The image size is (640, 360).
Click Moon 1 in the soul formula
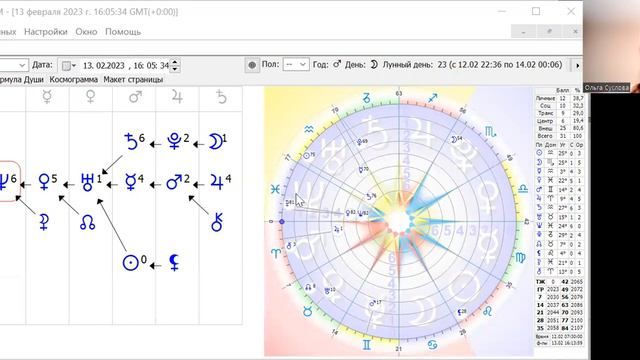[218, 141]
